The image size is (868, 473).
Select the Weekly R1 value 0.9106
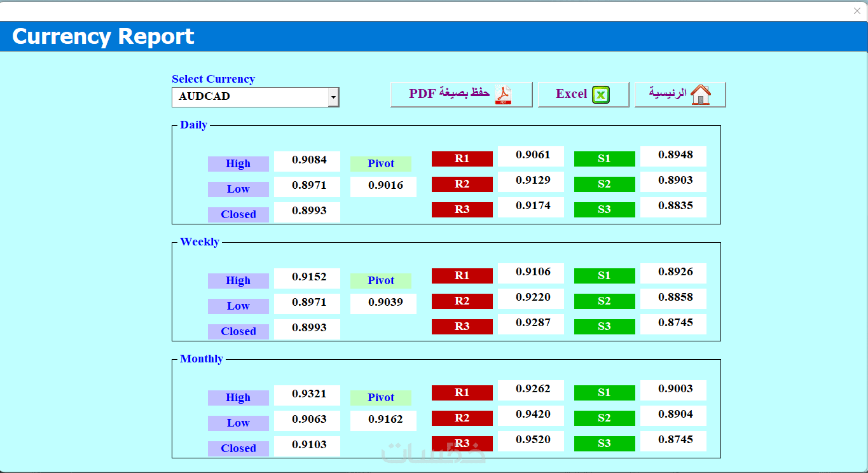531,273
